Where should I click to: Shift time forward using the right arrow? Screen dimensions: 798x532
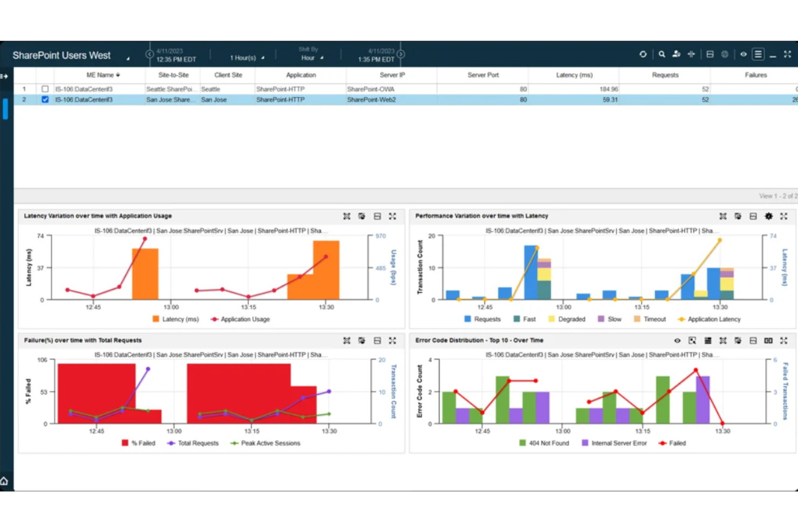[400, 54]
